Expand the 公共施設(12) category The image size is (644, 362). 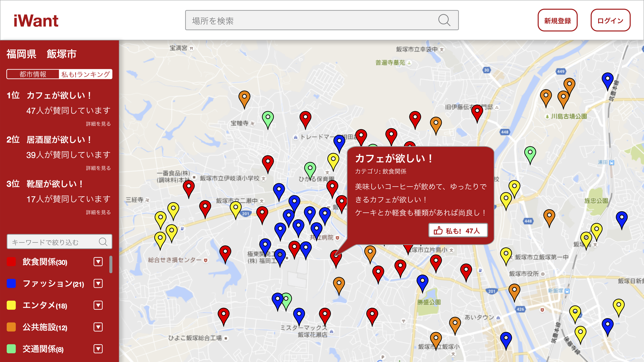[x=98, y=327]
